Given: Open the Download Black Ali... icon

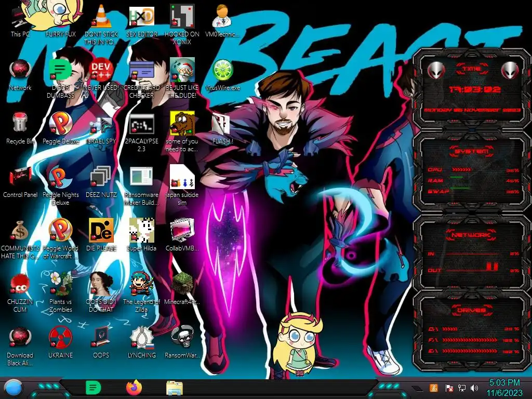Looking at the screenshot, I should (x=20, y=346).
